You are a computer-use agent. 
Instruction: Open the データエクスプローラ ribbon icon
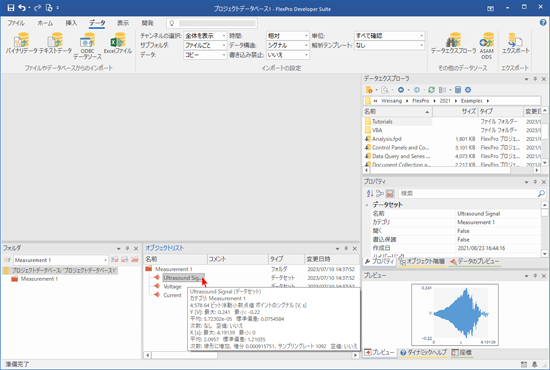(453, 43)
